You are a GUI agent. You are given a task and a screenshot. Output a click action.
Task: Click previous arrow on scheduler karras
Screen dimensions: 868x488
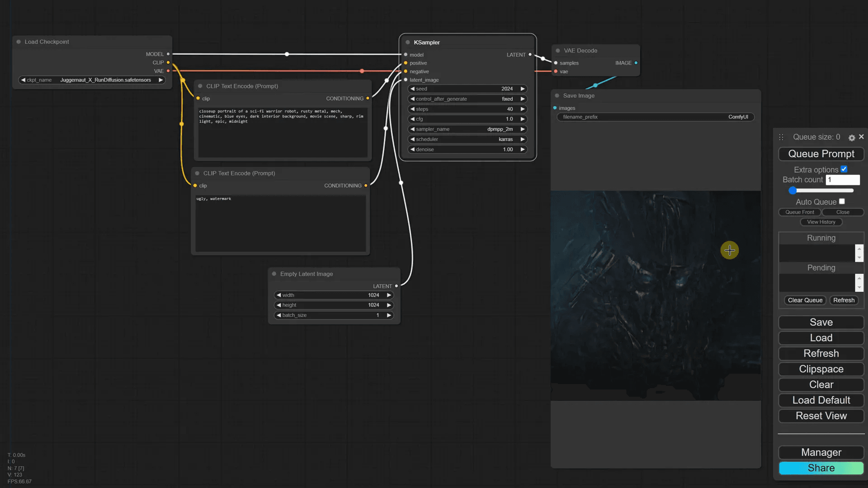tap(412, 139)
